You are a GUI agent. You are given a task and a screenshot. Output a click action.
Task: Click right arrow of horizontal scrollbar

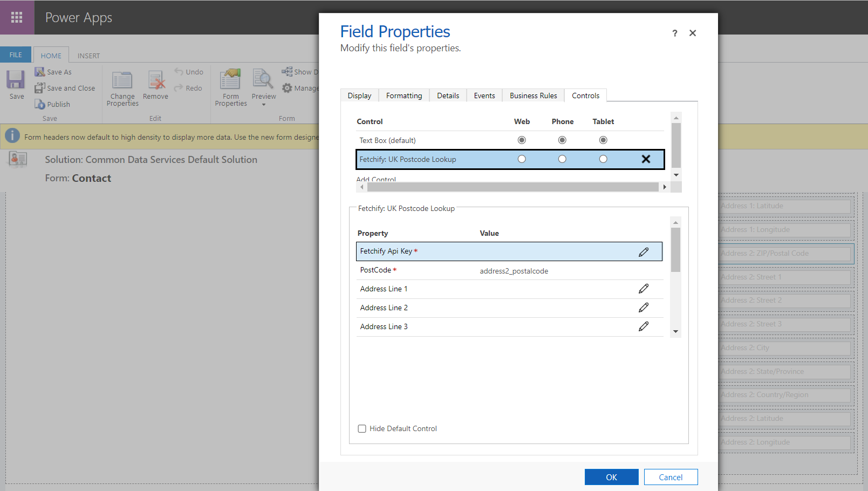click(x=665, y=187)
